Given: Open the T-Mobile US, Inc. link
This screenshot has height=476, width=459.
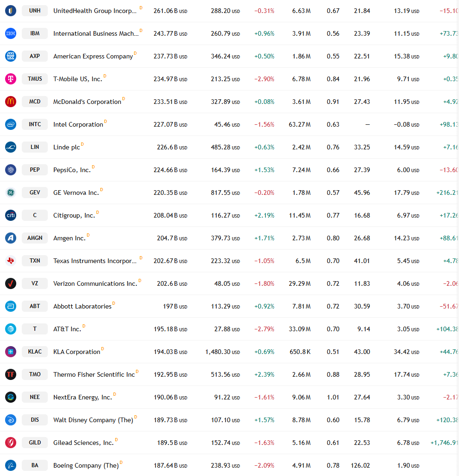Looking at the screenshot, I should pos(78,79).
